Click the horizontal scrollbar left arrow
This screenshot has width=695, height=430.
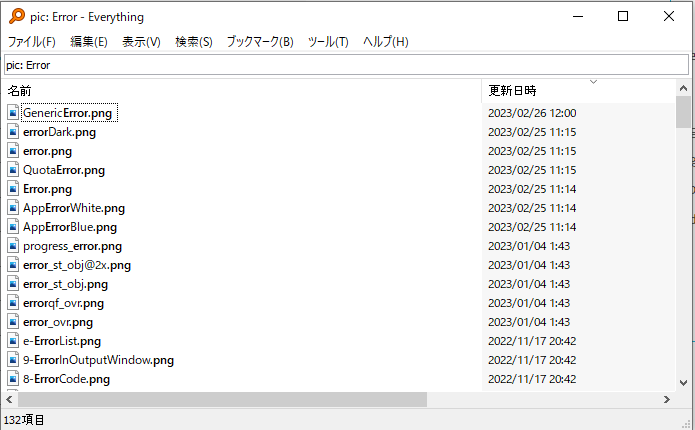coord(9,399)
